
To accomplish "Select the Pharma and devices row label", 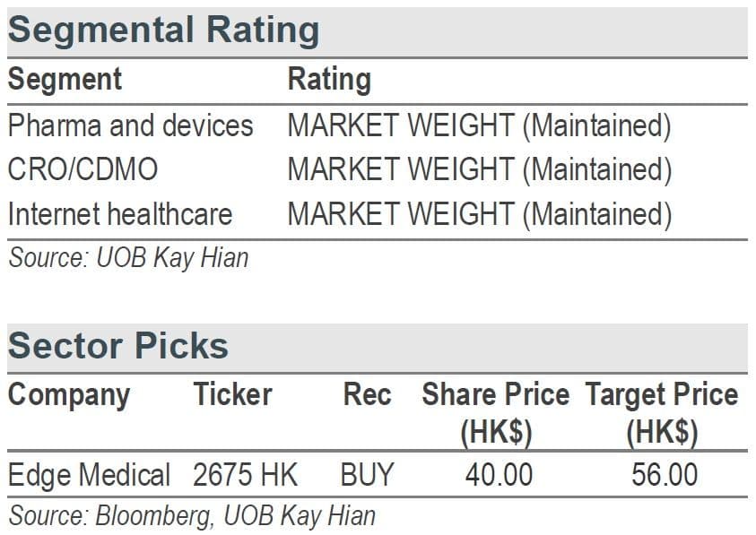I will click(x=131, y=125).
